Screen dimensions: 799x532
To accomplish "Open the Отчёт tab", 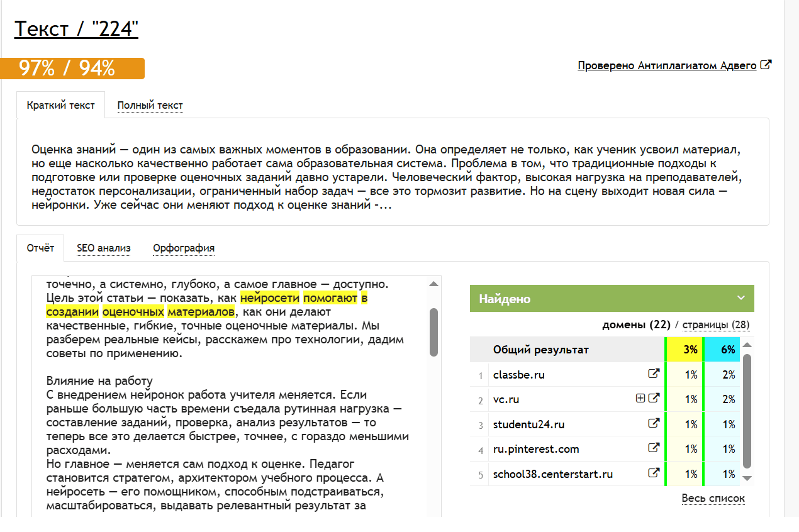I will coord(41,248).
